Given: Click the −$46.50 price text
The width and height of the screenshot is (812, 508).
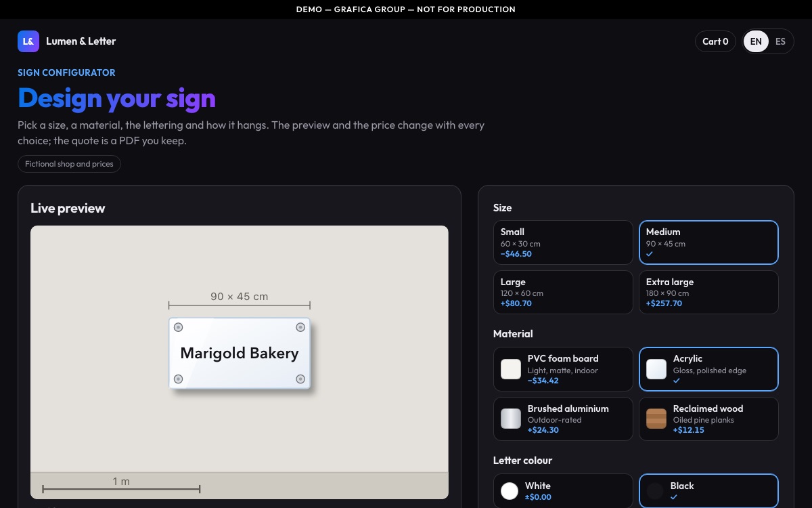Looking at the screenshot, I should tap(516, 254).
